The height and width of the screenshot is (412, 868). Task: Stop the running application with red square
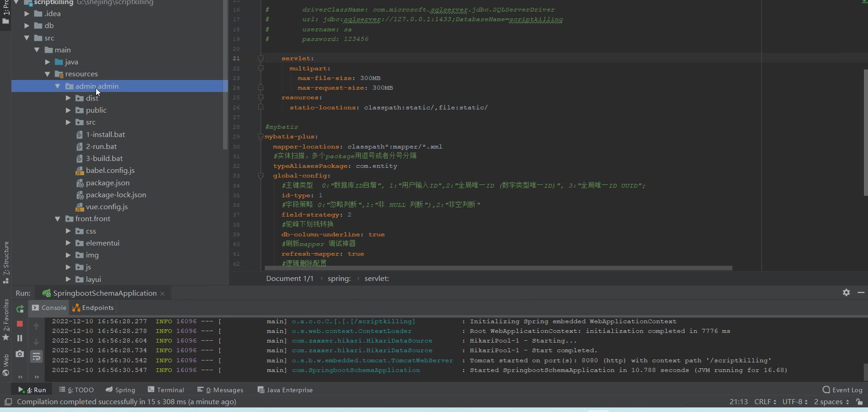coord(20,324)
